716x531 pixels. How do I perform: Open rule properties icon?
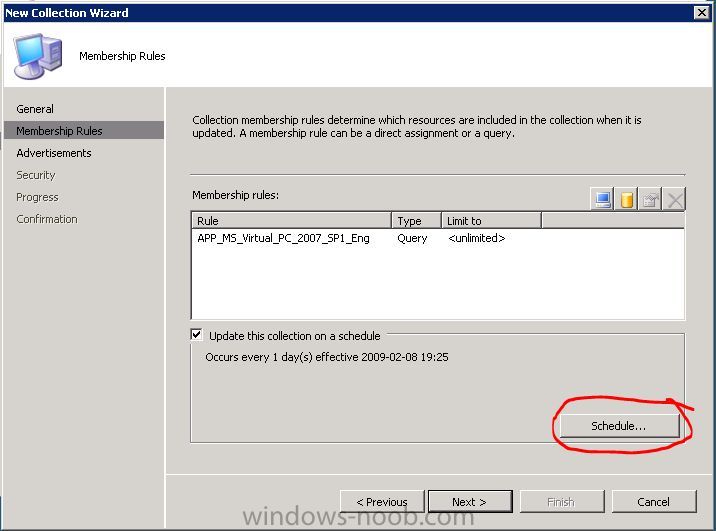[x=650, y=199]
